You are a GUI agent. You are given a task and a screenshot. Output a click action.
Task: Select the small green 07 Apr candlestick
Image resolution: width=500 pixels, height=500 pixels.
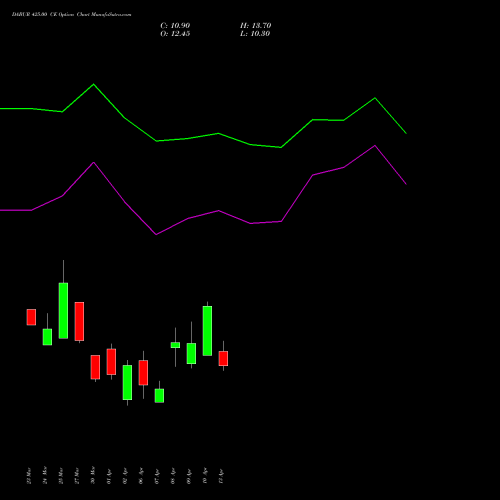159,396
